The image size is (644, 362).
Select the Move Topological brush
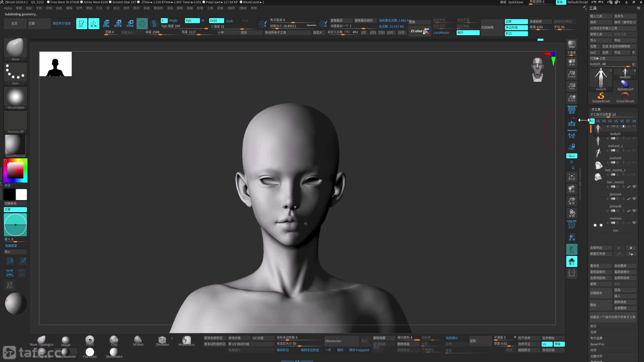coord(42,341)
